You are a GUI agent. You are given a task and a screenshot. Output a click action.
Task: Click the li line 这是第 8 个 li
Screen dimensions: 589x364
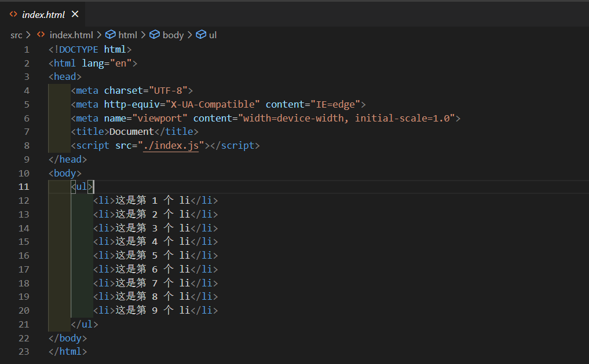click(x=156, y=296)
